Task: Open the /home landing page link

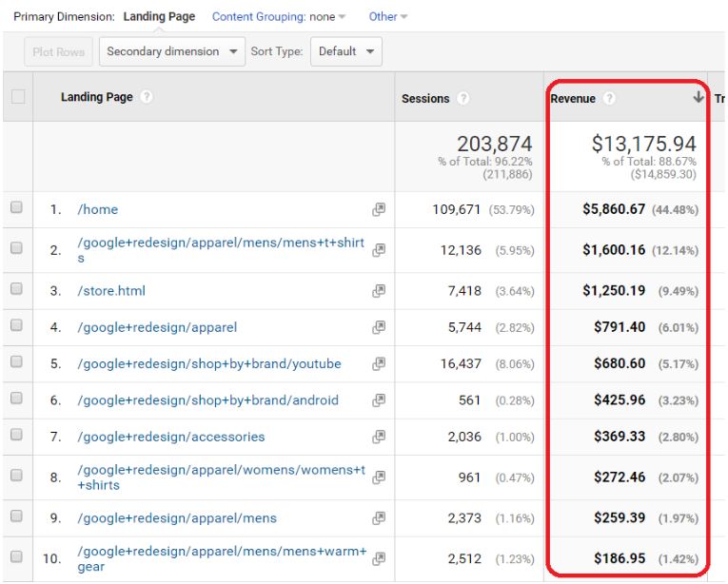Action: pos(97,209)
